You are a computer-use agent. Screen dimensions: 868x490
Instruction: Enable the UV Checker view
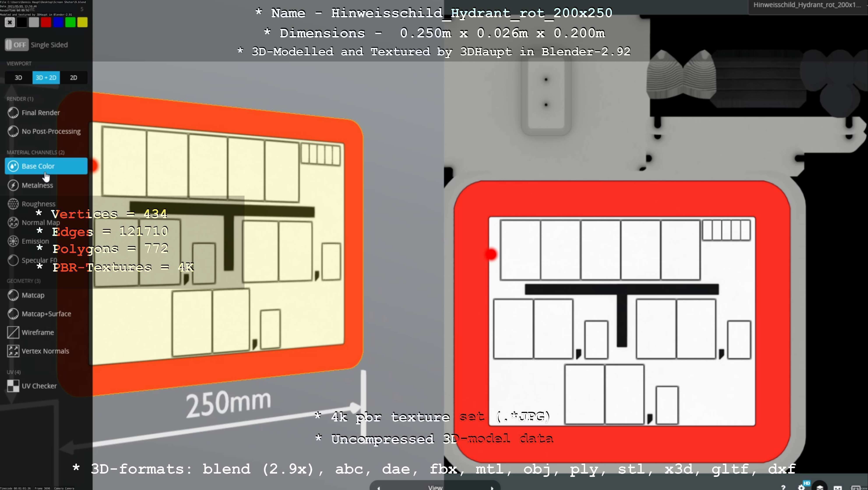39,386
